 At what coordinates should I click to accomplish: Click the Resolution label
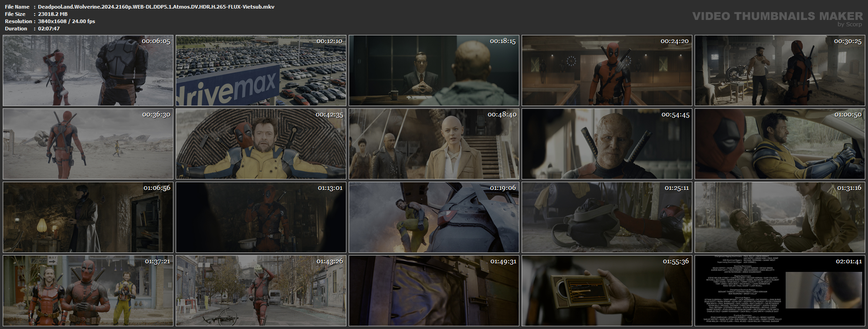point(19,21)
